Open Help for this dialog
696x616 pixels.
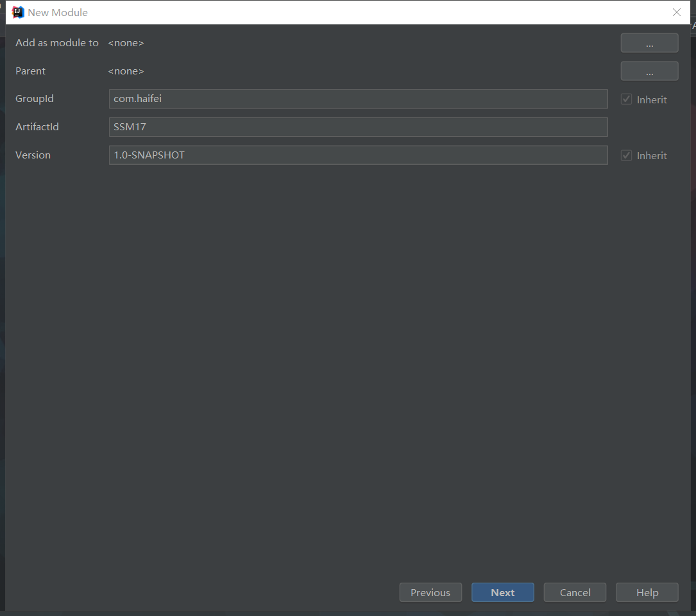pyautogui.click(x=647, y=592)
